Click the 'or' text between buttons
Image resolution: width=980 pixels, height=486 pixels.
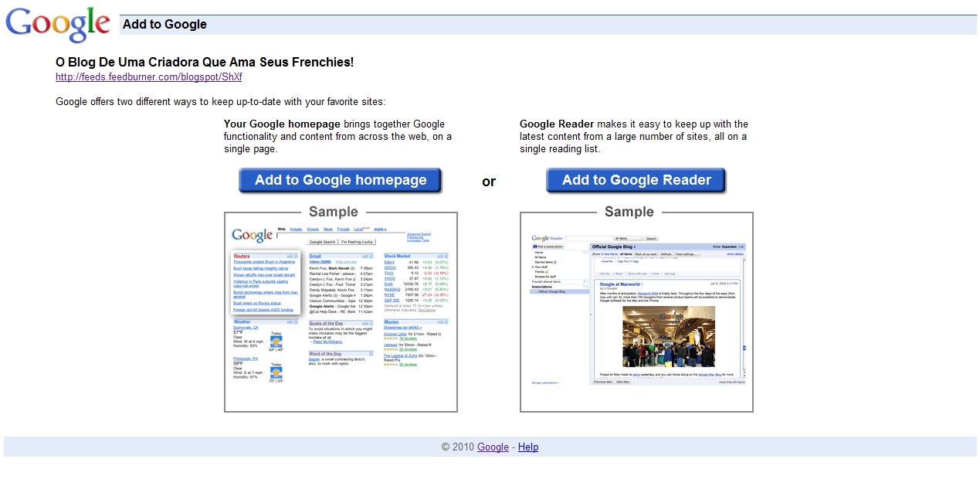489,182
